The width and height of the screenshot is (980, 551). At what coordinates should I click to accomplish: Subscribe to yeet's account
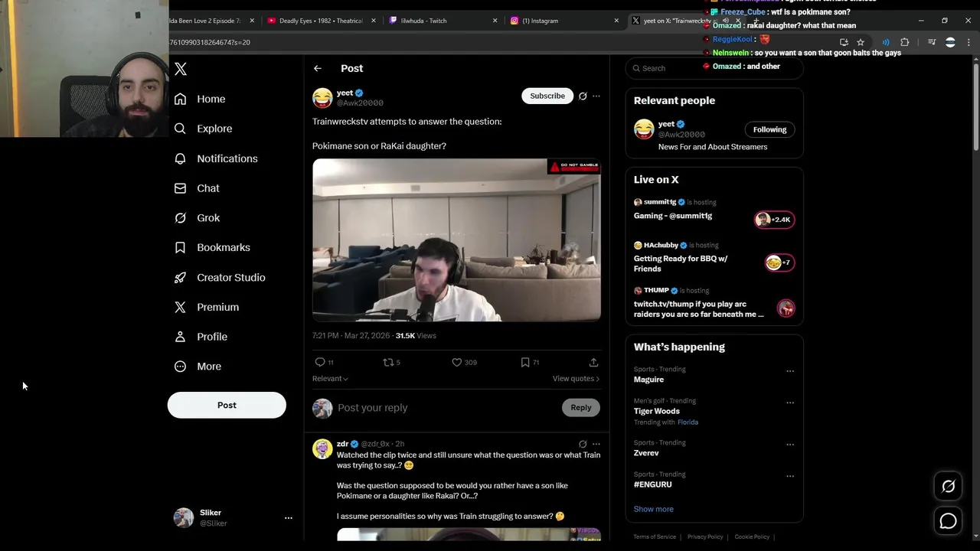click(547, 96)
